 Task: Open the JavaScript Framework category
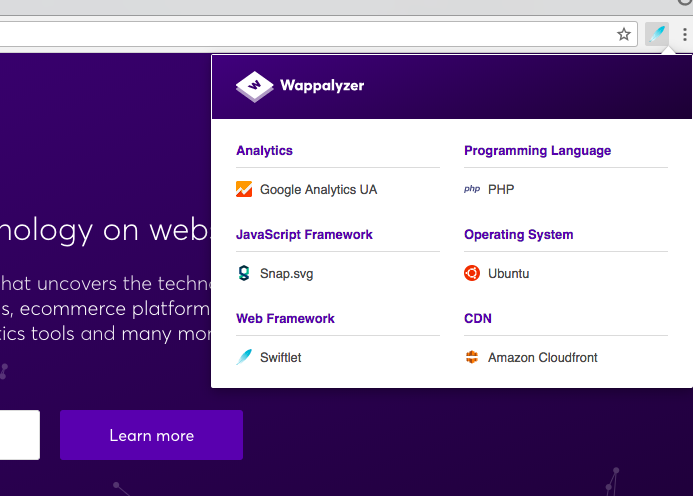click(x=304, y=235)
